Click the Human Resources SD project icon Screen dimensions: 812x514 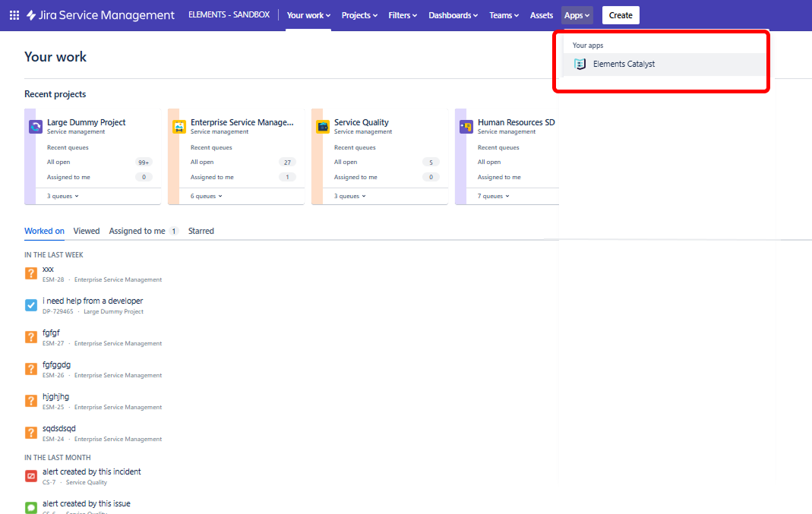(466, 127)
